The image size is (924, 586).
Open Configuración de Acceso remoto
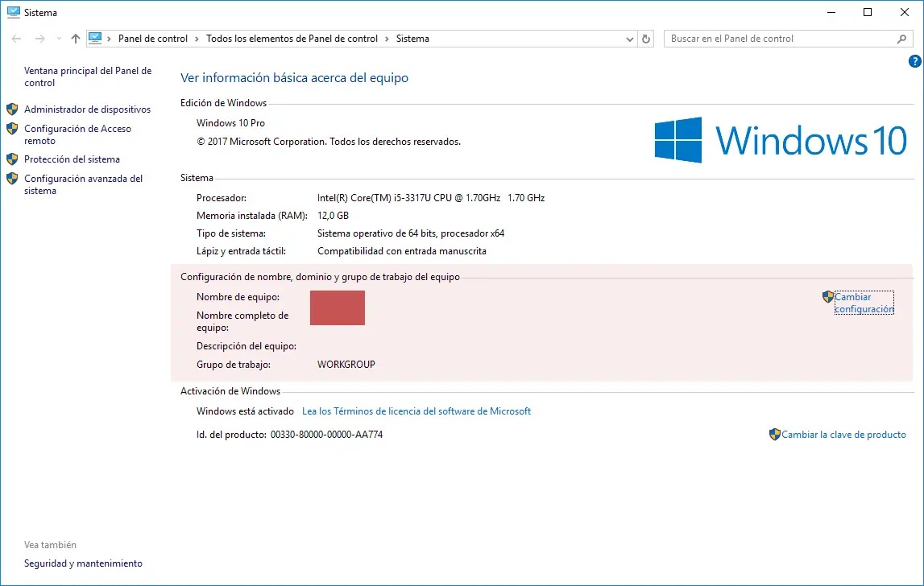pos(77,134)
